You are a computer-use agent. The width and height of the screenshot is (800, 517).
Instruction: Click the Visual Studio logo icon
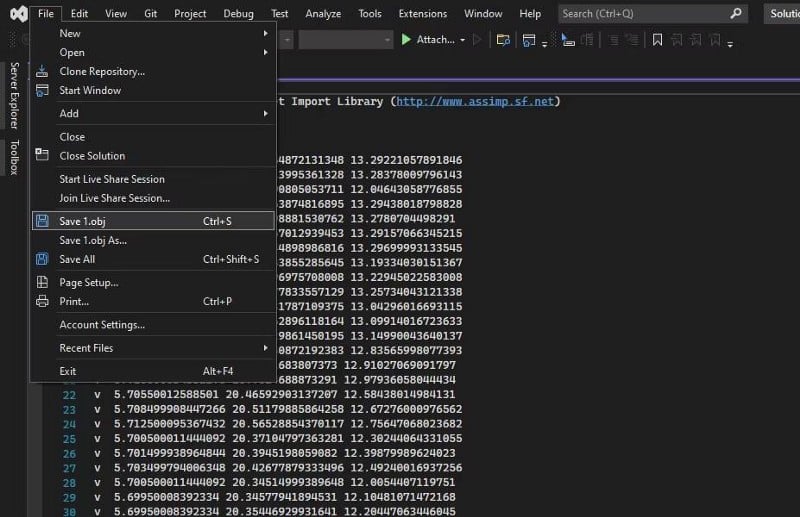point(15,14)
